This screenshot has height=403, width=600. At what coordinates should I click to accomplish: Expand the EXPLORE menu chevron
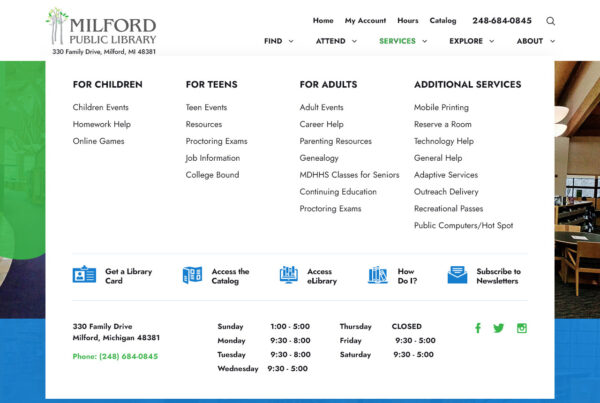[x=492, y=41]
